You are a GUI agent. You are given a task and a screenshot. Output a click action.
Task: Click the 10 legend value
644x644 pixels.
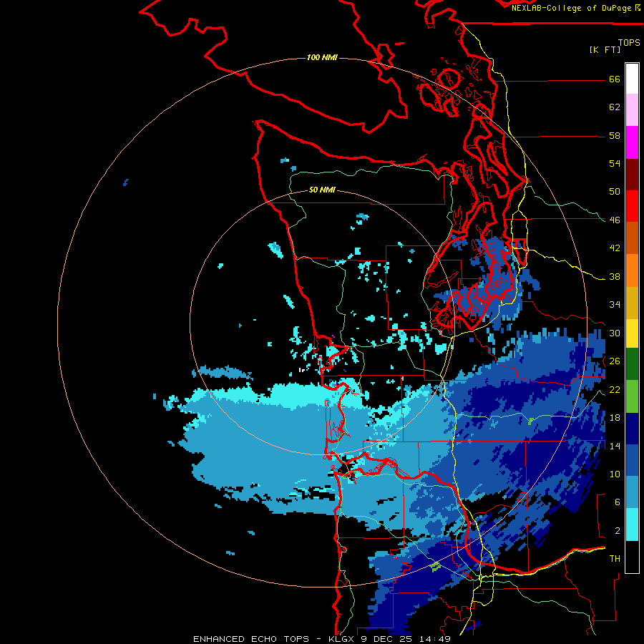(x=615, y=474)
